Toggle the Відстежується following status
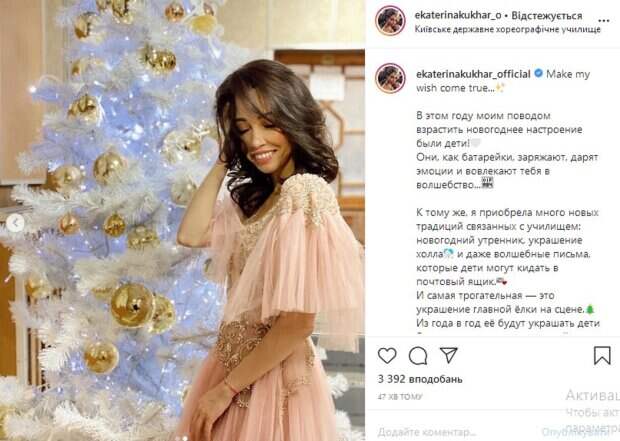 click(547, 16)
